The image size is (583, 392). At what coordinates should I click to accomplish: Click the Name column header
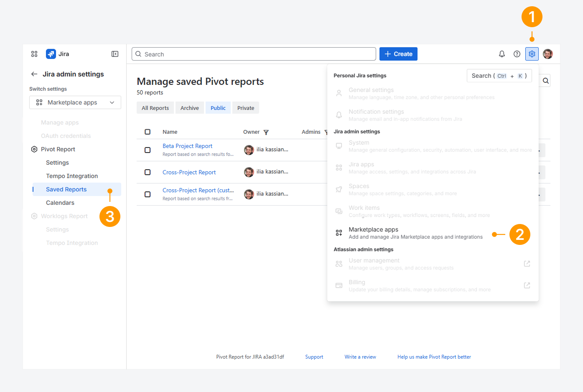tap(170, 132)
